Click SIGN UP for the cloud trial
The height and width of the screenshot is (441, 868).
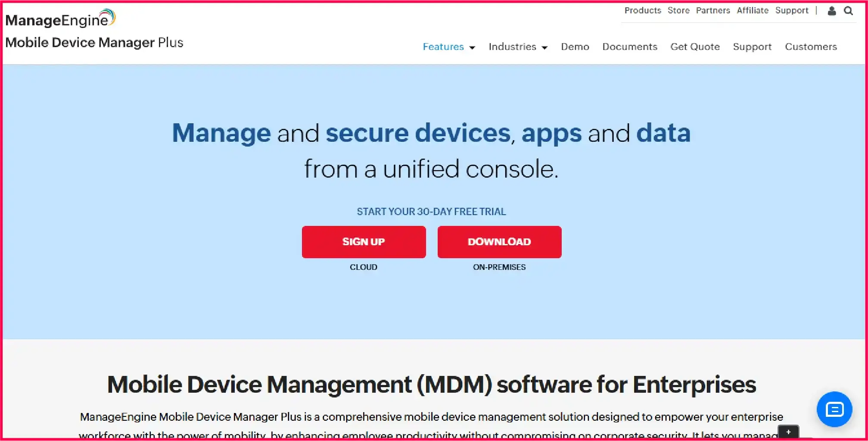(364, 242)
